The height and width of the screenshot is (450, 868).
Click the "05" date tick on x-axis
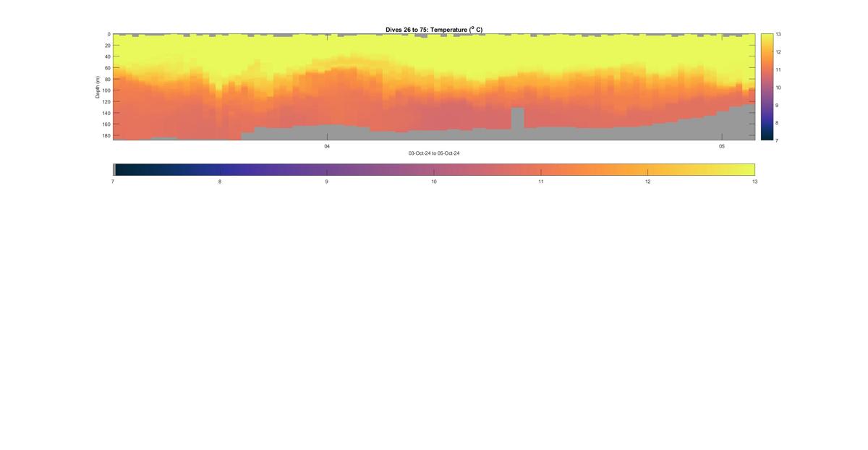[x=721, y=146]
